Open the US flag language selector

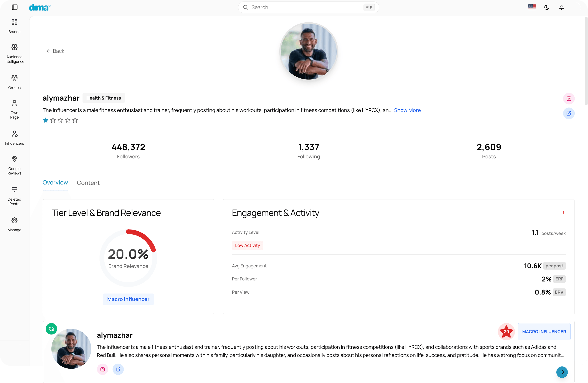coord(532,7)
